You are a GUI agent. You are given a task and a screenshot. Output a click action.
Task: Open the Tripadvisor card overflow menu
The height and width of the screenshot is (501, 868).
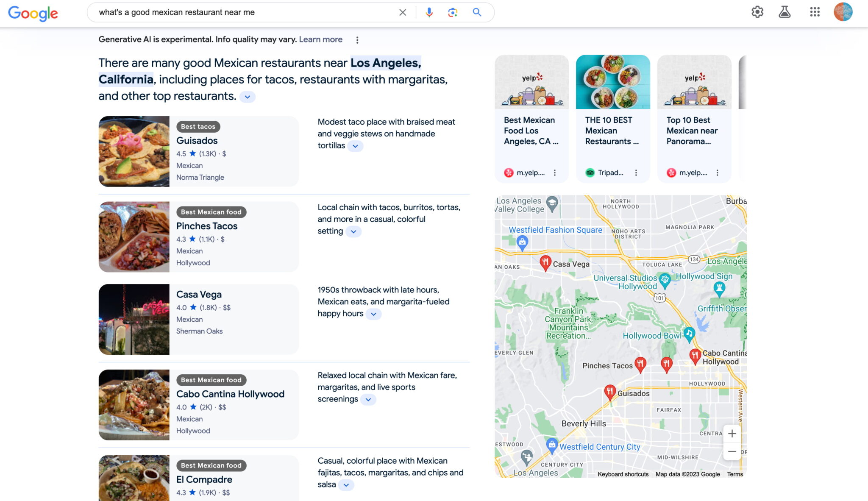[636, 173]
